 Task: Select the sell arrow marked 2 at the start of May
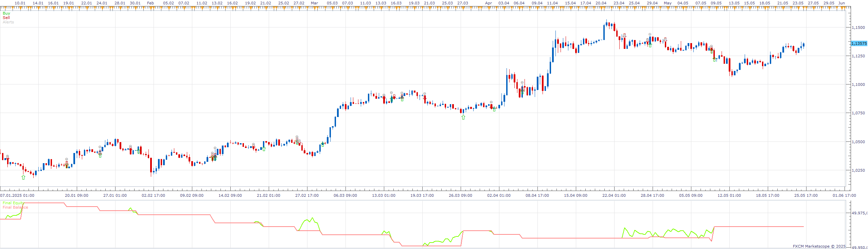[665, 40]
